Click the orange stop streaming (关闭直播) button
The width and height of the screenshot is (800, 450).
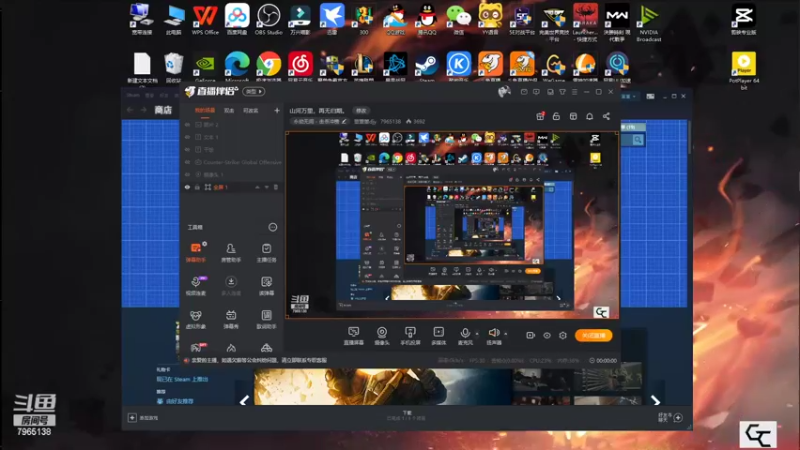pyautogui.click(x=593, y=335)
